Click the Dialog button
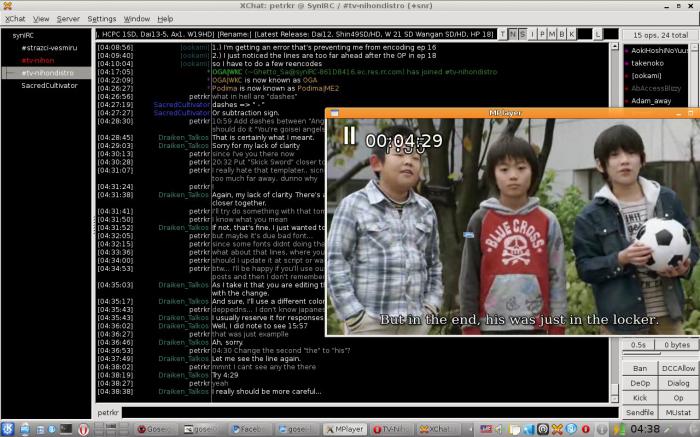Image resolution: width=700 pixels, height=437 pixels. coord(678,383)
